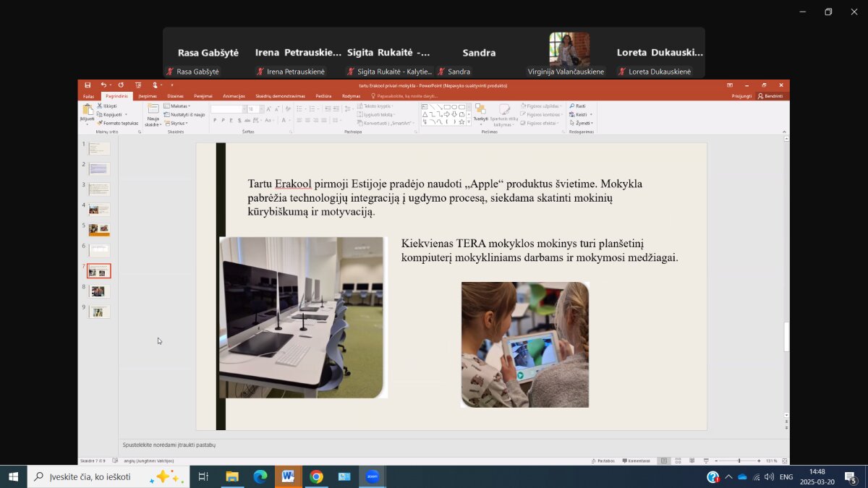Click Rasti find tool

tap(578, 106)
